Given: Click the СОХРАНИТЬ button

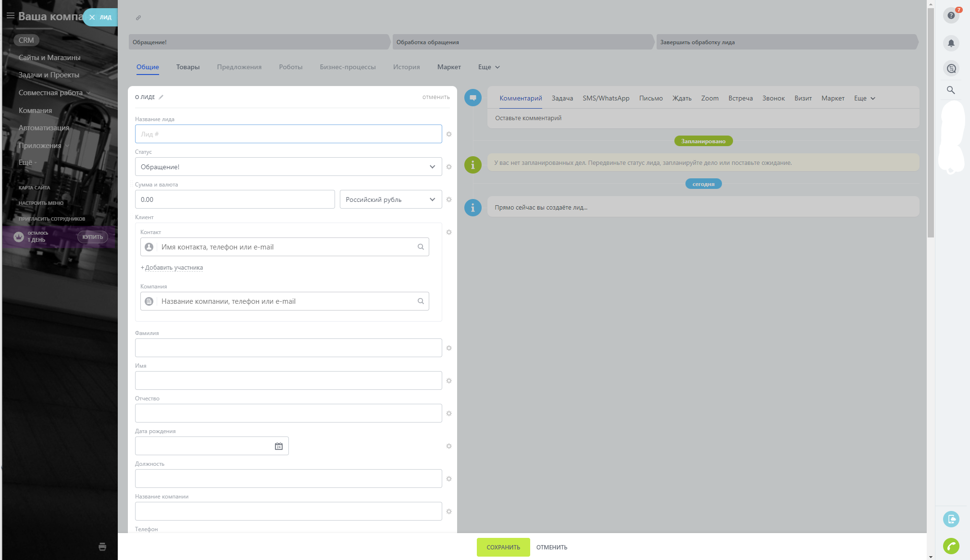Looking at the screenshot, I should (x=503, y=547).
